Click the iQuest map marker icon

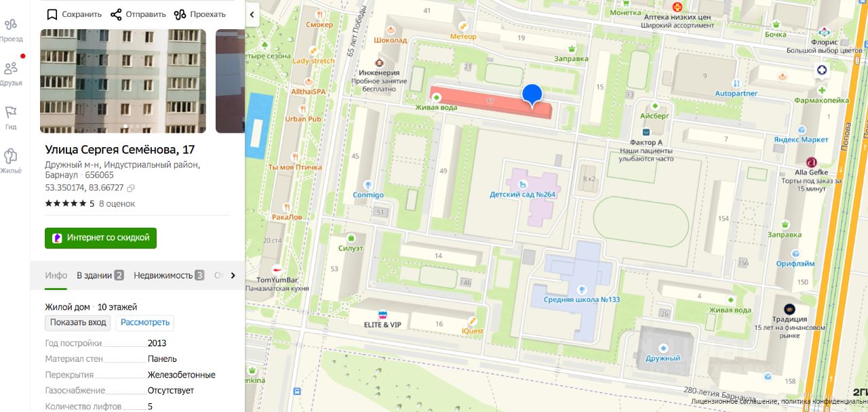[472, 321]
